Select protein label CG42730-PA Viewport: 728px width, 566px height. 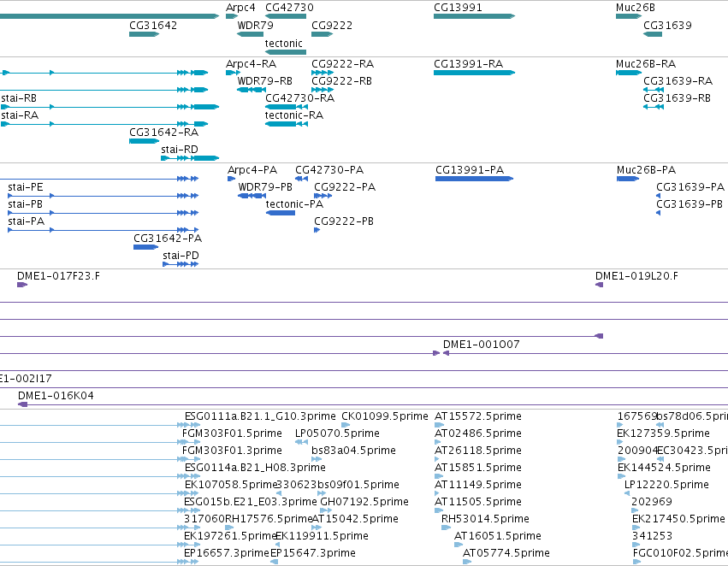click(329, 170)
